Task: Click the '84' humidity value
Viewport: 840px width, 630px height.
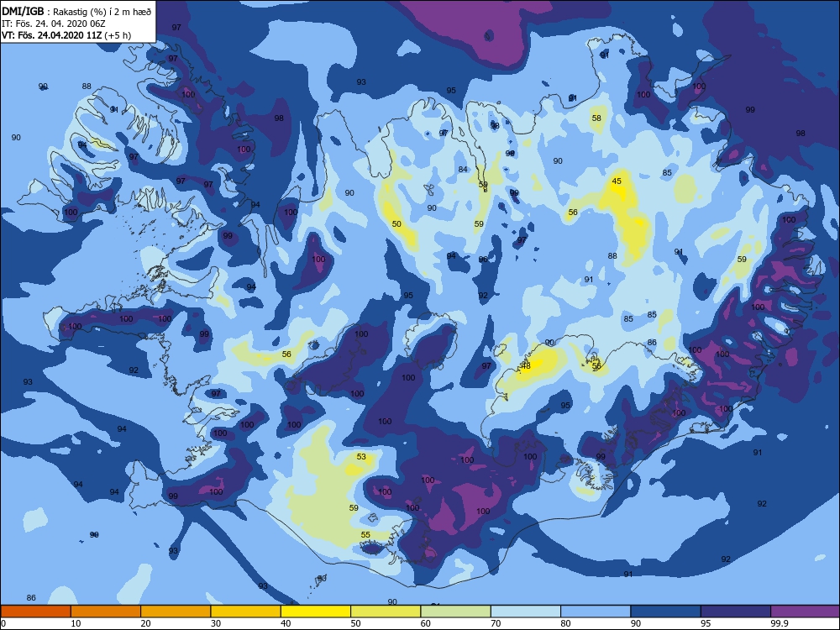Action: [463, 170]
